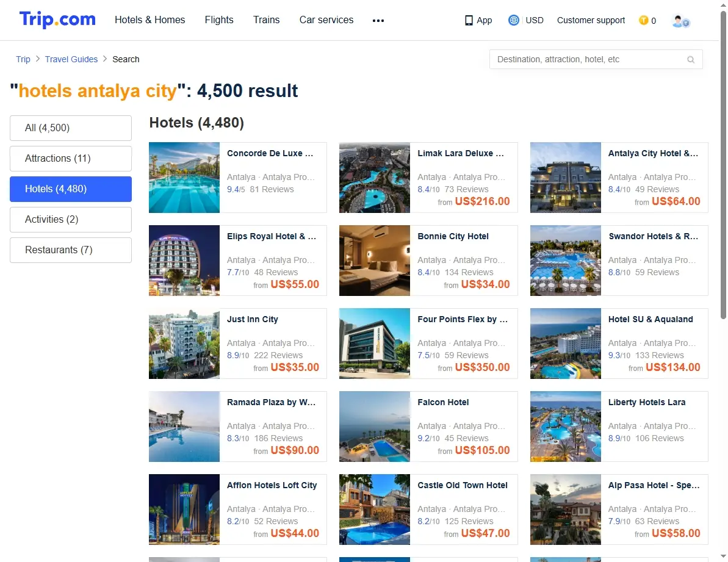Select the Activities (2) filter
This screenshot has height=562, width=728.
(71, 220)
